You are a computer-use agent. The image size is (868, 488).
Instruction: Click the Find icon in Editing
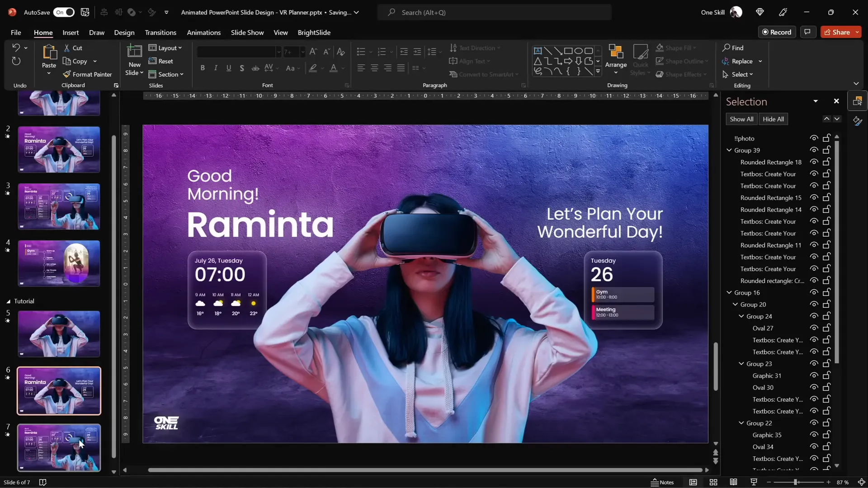pyautogui.click(x=726, y=48)
